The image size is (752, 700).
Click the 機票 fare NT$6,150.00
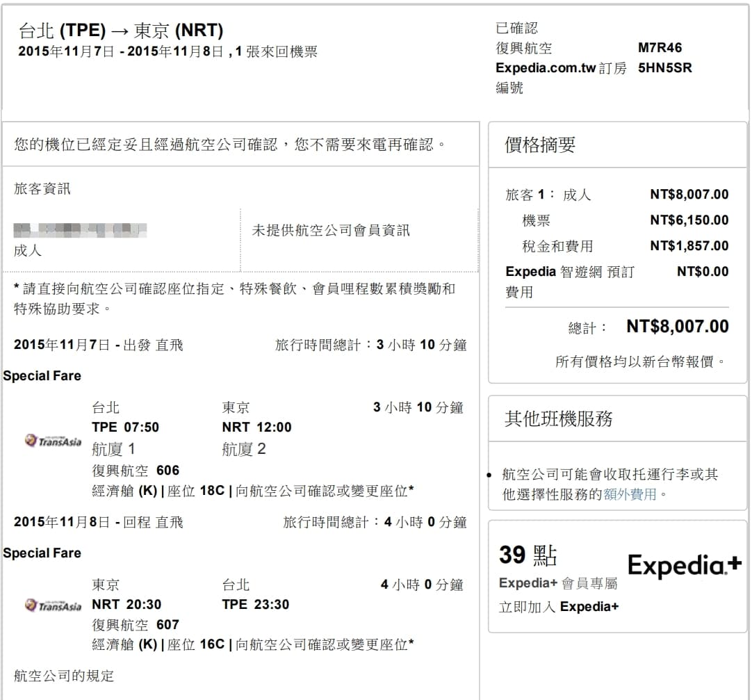pyautogui.click(x=689, y=220)
